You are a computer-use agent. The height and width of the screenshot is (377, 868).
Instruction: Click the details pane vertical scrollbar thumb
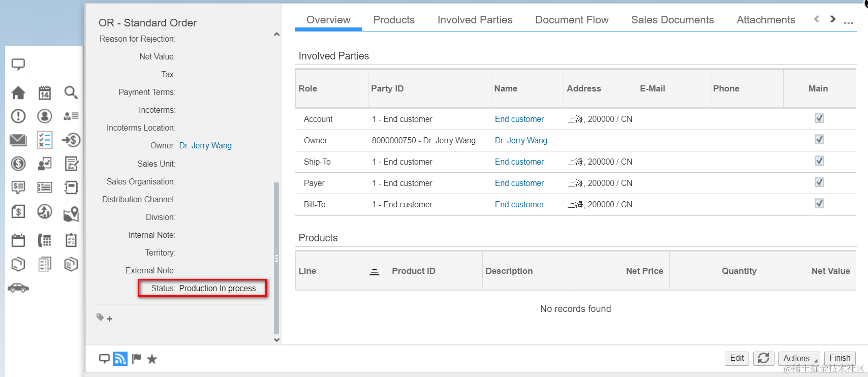coord(276,258)
